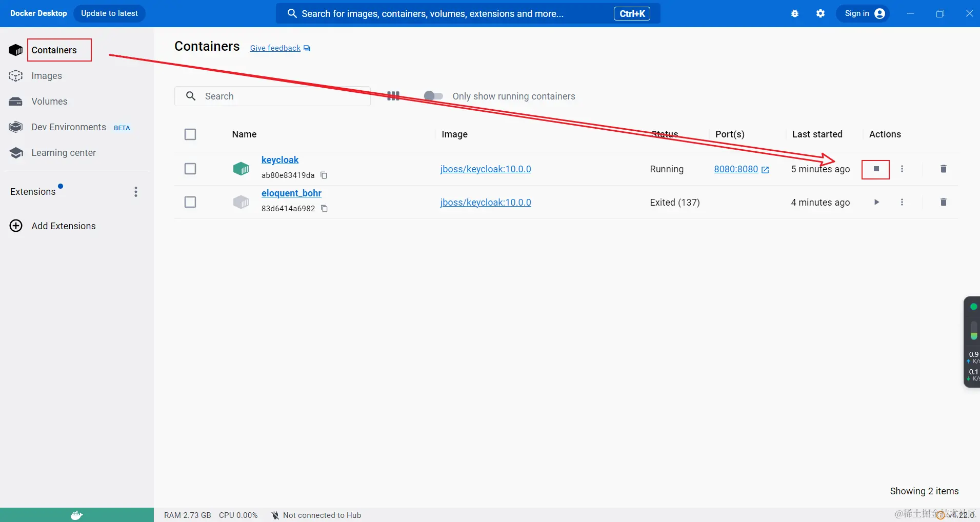980x522 pixels.
Task: Tick the select-all containers checkbox
Action: [190, 134]
